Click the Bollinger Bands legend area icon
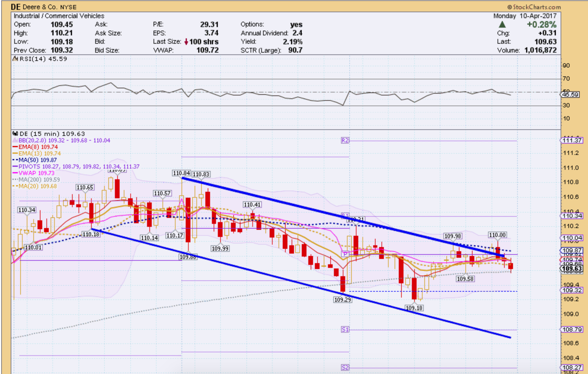Image resolution: width=588 pixels, height=374 pixels. click(x=15, y=140)
